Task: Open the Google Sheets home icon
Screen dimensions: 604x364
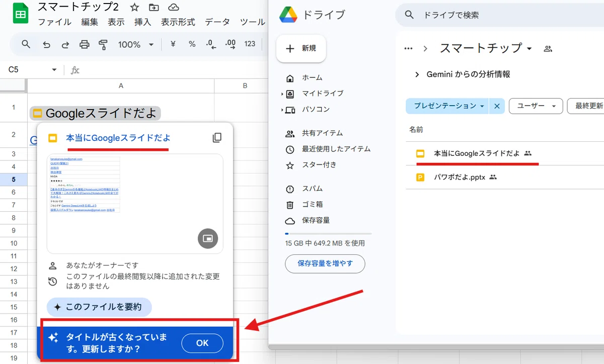Action: pos(20,14)
